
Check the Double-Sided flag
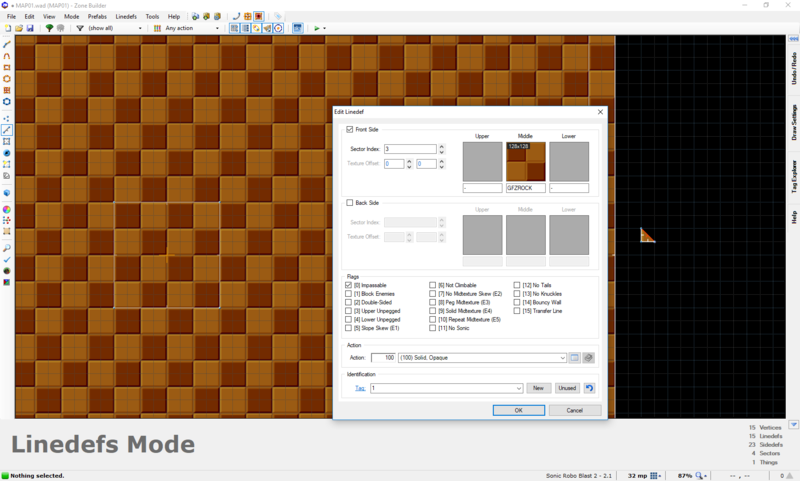click(x=349, y=301)
